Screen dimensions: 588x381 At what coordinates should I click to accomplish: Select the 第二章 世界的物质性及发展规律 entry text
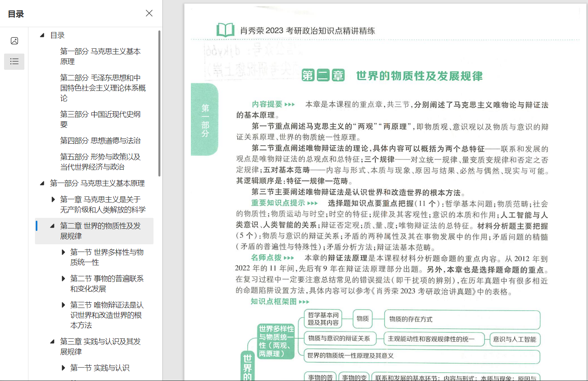100,231
